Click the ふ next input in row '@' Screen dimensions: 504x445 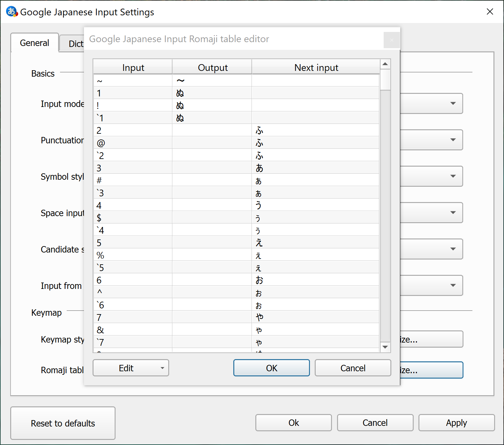pos(316,143)
